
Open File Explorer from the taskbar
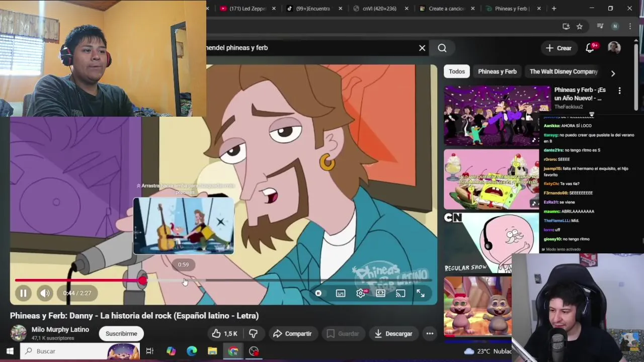pos(212,351)
